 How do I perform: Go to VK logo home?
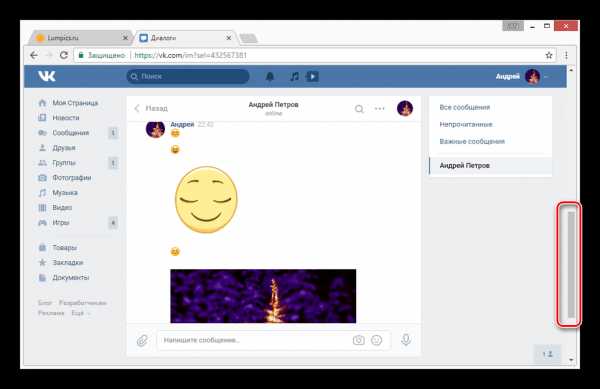[x=47, y=76]
